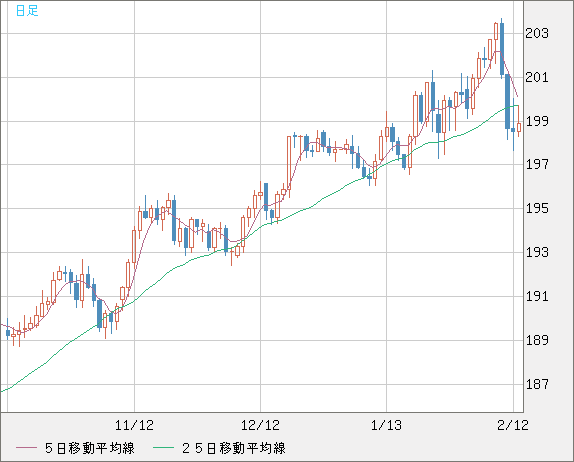The width and height of the screenshot is (574, 462).
Task: Click the 187 price axis label
Action: 537,384
